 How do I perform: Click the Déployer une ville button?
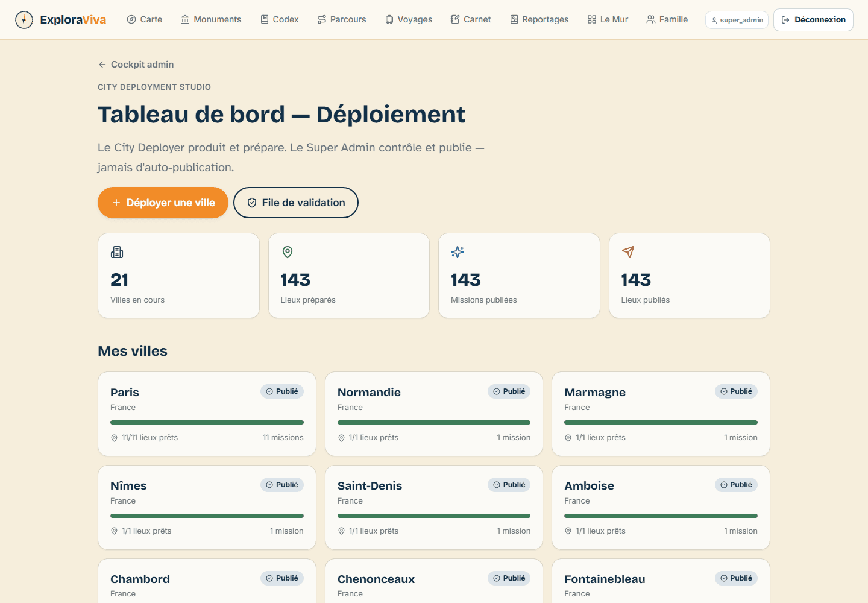[x=163, y=203]
